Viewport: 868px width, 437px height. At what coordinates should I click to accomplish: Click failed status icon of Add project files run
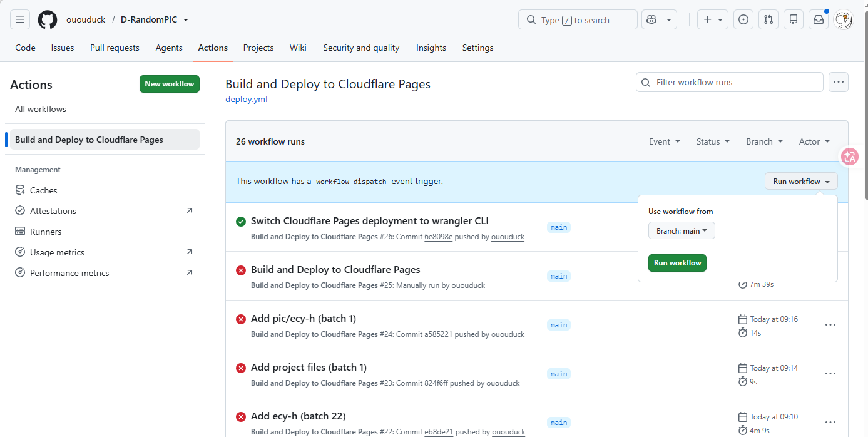tap(241, 368)
